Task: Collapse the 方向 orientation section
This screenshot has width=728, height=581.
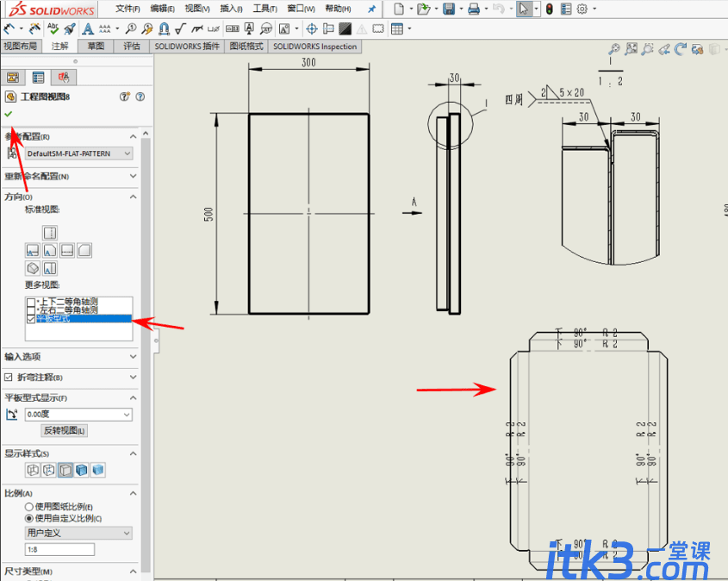Action: (x=134, y=197)
